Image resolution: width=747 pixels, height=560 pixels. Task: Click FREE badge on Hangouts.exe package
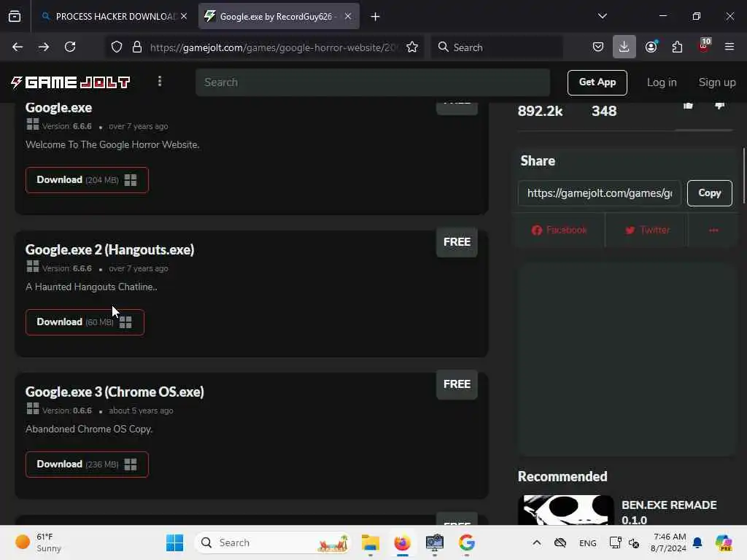[457, 242]
